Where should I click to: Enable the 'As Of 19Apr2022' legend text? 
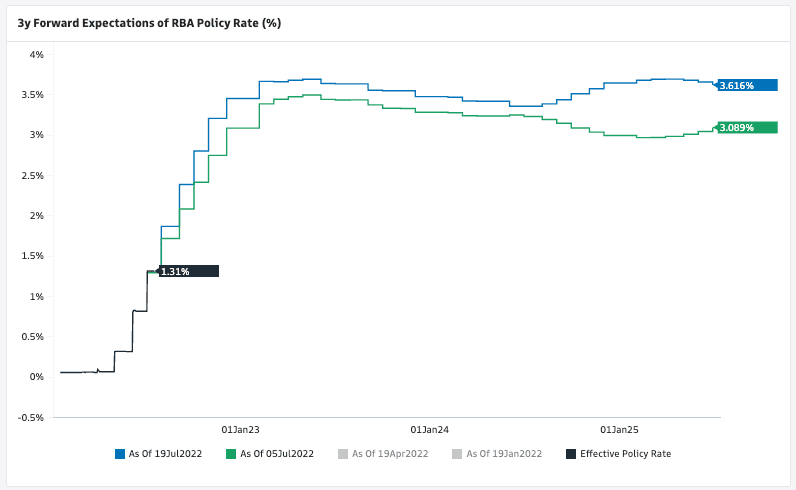pyautogui.click(x=391, y=454)
